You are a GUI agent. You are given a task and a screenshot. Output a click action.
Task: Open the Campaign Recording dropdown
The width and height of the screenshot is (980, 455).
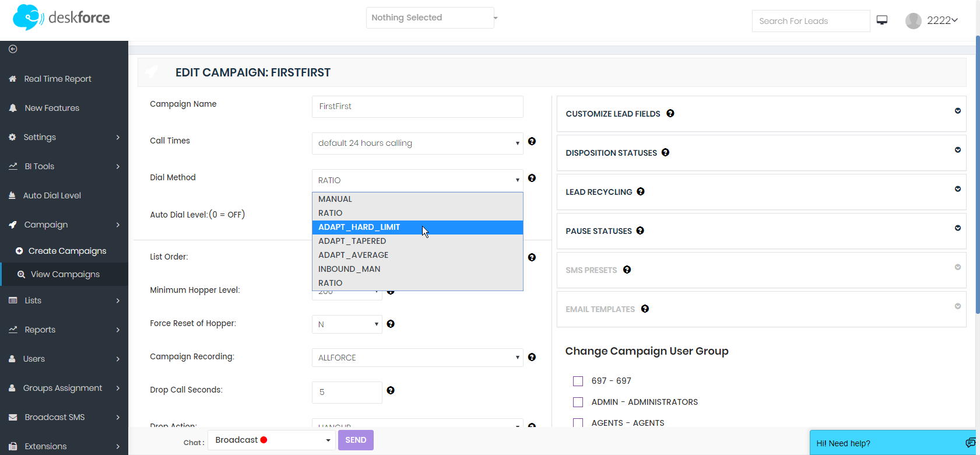[417, 358]
